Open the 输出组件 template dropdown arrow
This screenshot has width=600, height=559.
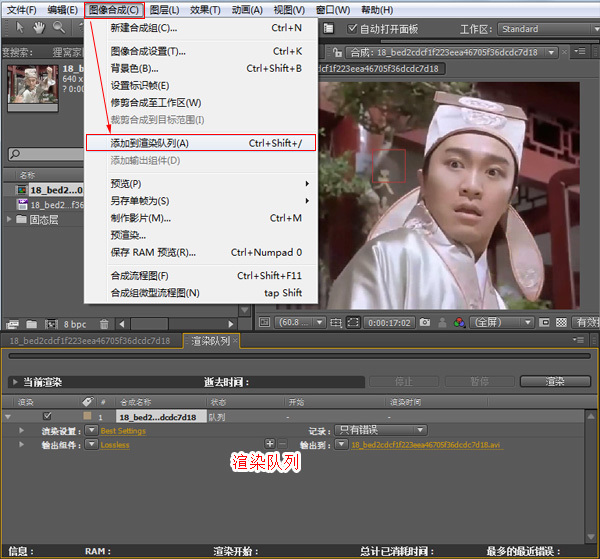(91, 444)
